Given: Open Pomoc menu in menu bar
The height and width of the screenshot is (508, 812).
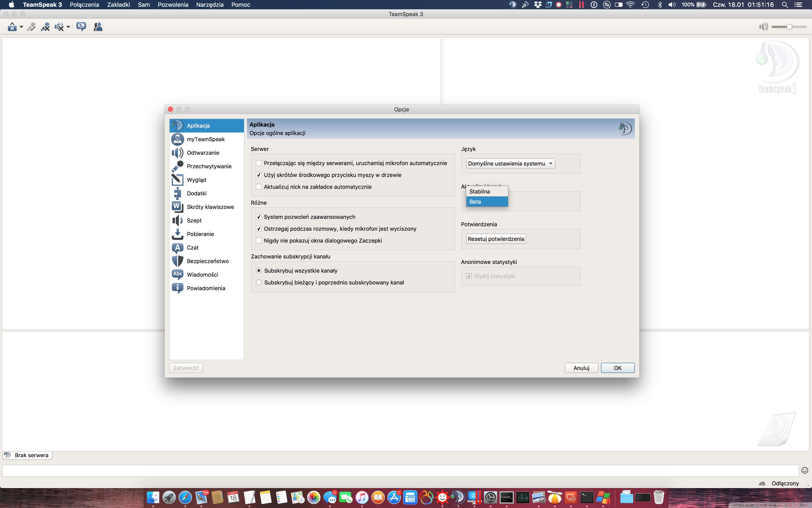Looking at the screenshot, I should click(x=241, y=5).
